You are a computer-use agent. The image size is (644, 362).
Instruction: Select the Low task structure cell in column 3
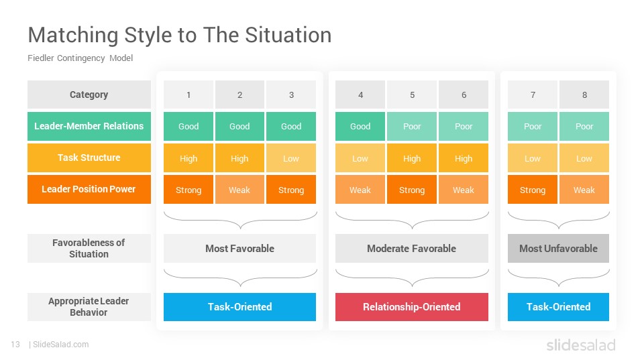291,158
